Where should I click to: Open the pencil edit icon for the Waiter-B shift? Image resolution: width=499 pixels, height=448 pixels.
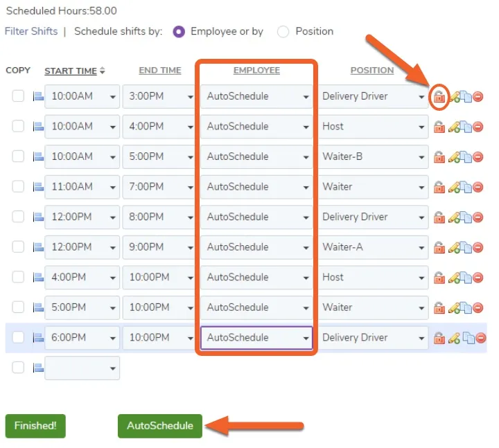tap(454, 156)
